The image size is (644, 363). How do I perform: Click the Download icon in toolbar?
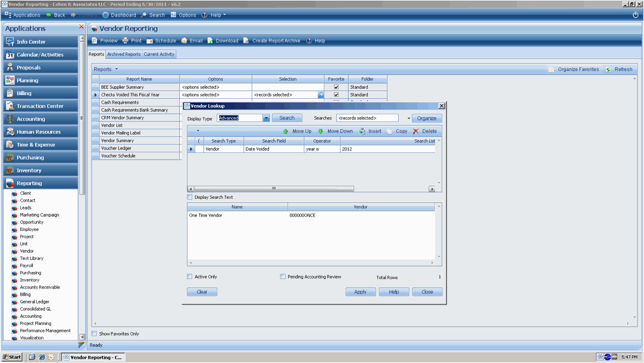210,41
